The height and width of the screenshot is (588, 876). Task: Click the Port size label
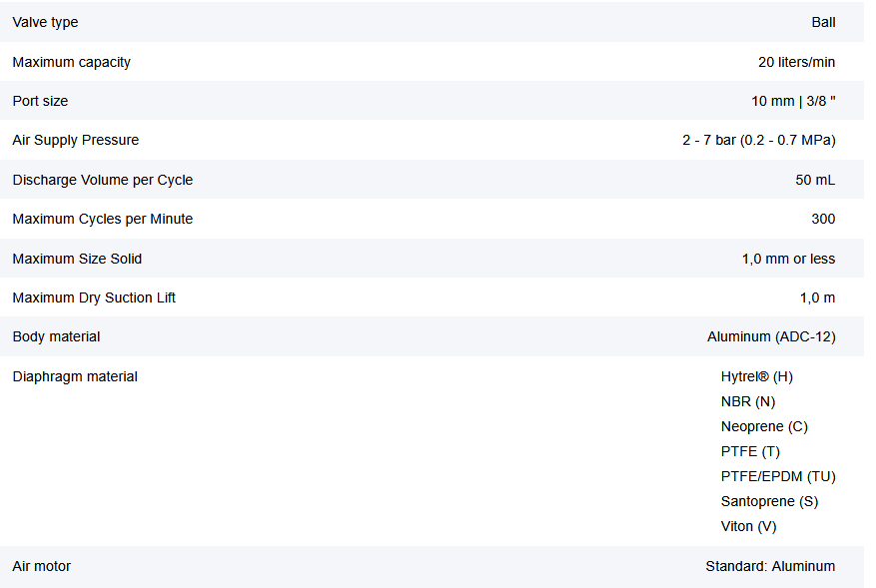(40, 101)
